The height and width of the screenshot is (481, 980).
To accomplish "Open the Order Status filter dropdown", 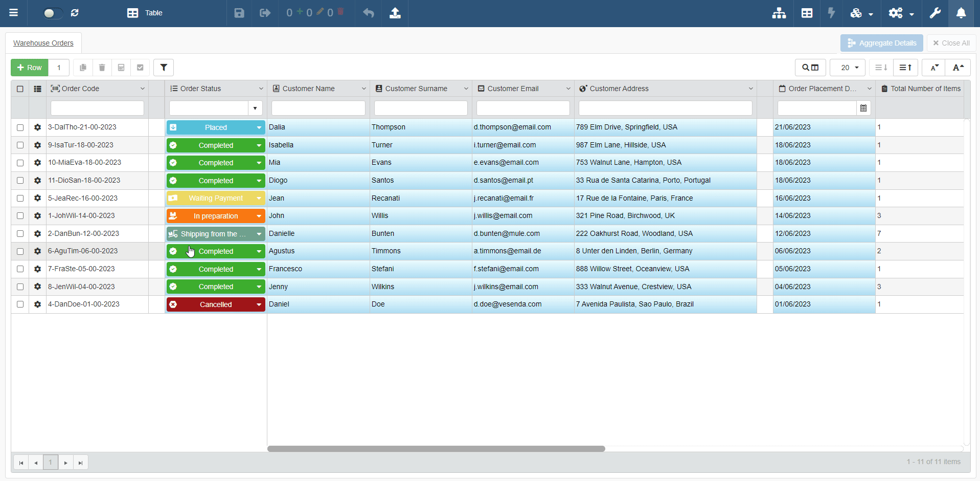I will [x=255, y=108].
